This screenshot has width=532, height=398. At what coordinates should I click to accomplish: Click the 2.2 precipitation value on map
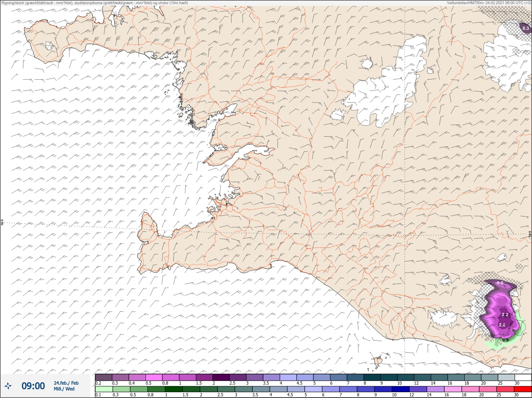tap(505, 314)
